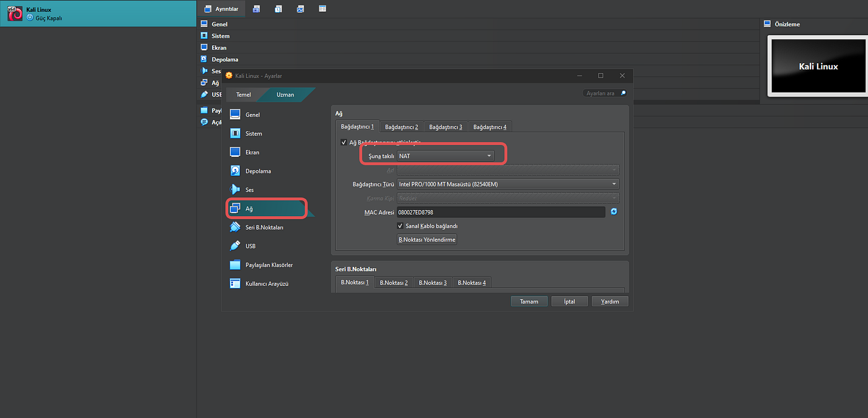Click the Ağ network icon in the details pane
The image size is (868, 418).
[x=204, y=82]
